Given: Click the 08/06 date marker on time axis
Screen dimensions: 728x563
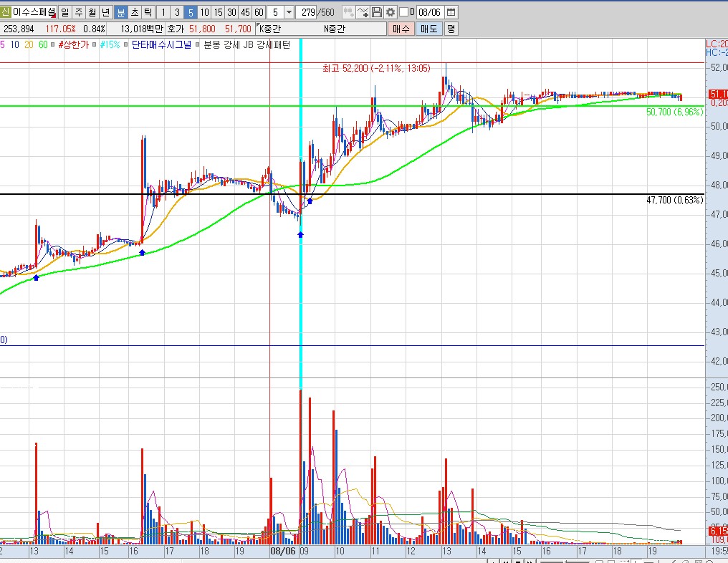Looking at the screenshot, I should 283,551.
